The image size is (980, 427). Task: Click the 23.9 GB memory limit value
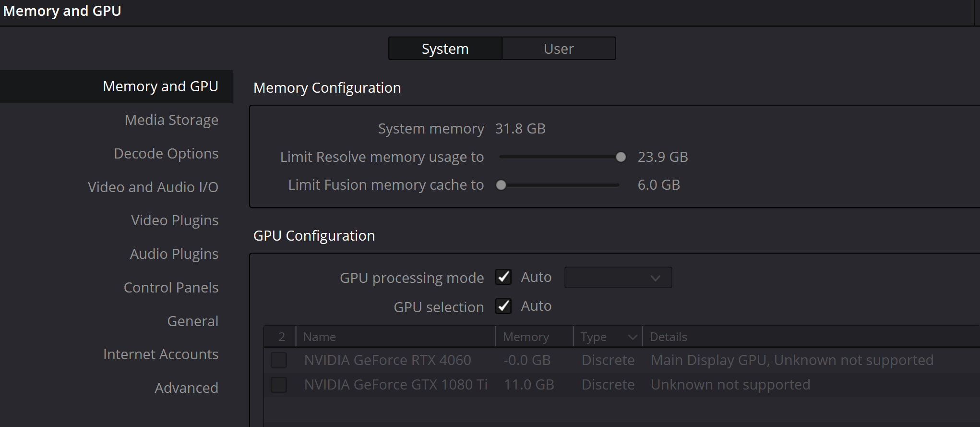(663, 157)
